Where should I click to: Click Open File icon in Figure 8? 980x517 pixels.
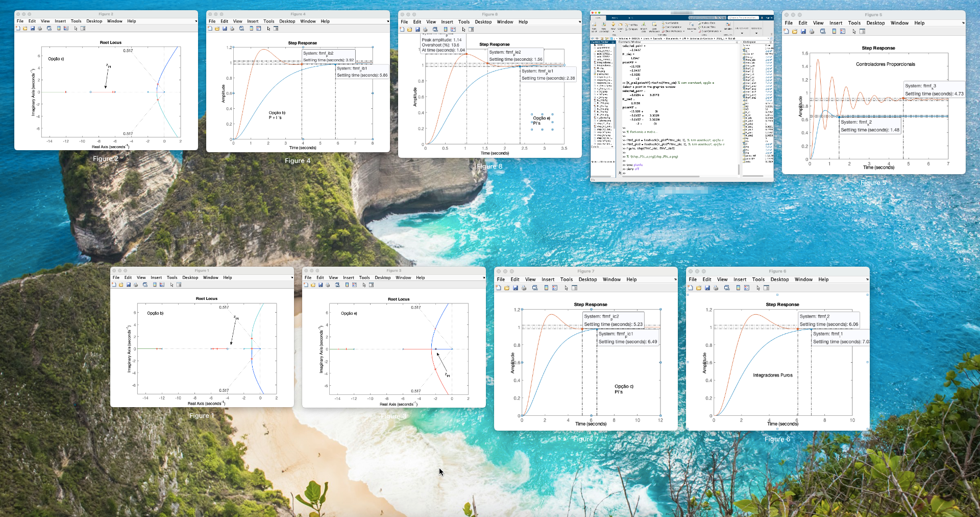point(409,29)
